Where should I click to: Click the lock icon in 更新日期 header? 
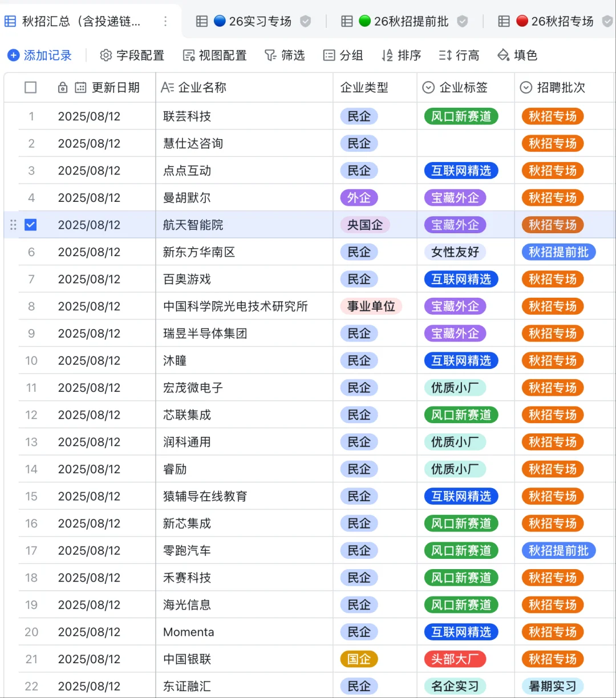(x=63, y=88)
